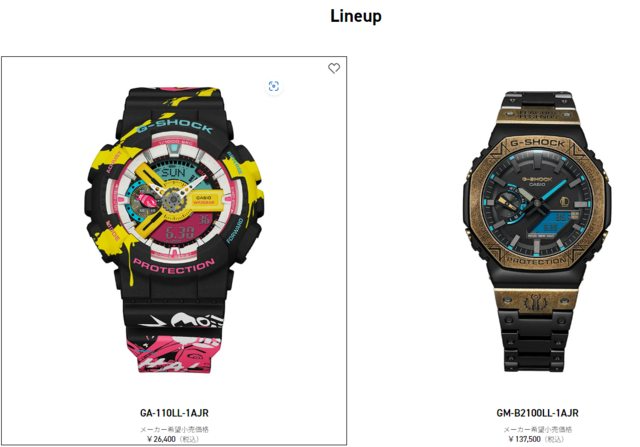Open the gold-bezel GM-B2100LL-1AJR watch image
Screen dimensions: 640x447
pyautogui.click(x=537, y=231)
